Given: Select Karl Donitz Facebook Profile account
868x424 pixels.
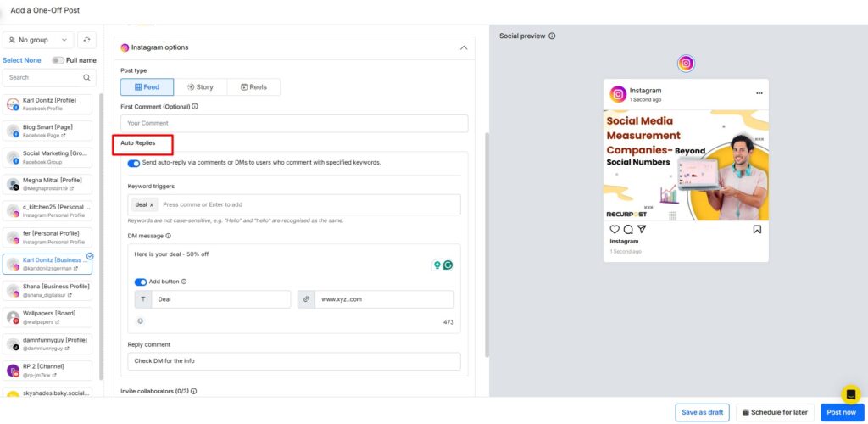Looking at the screenshot, I should [47, 104].
